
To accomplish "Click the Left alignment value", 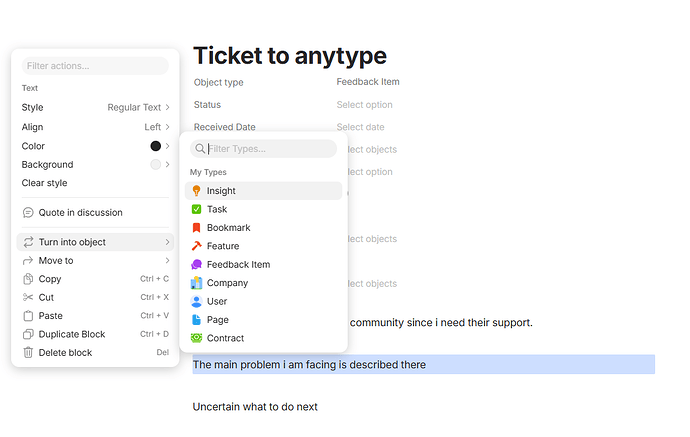I will [x=153, y=127].
